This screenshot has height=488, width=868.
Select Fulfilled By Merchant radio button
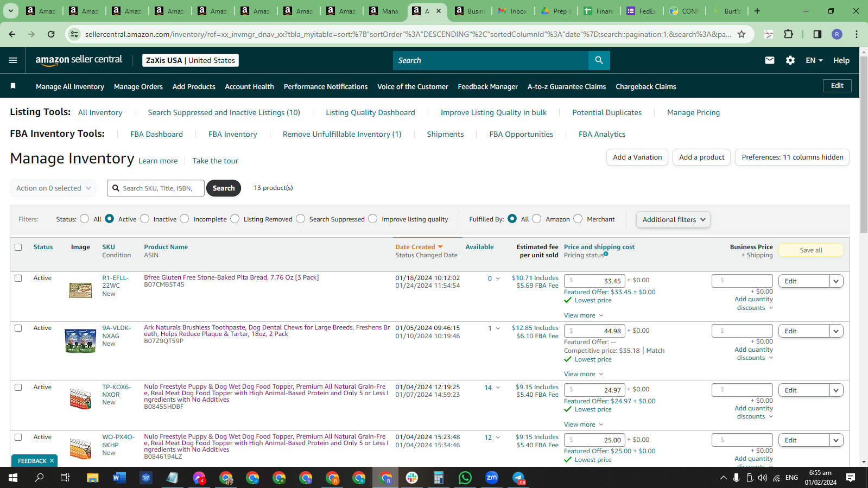(578, 219)
